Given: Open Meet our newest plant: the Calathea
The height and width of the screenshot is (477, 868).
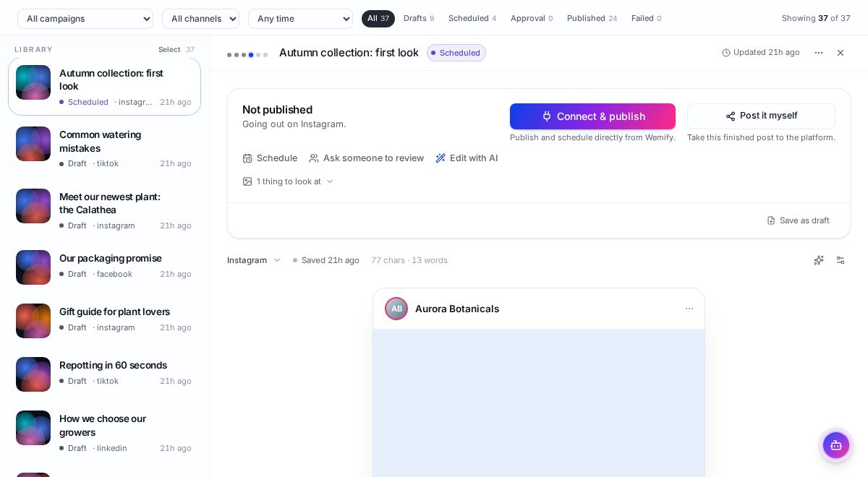Looking at the screenshot, I should coord(104,210).
